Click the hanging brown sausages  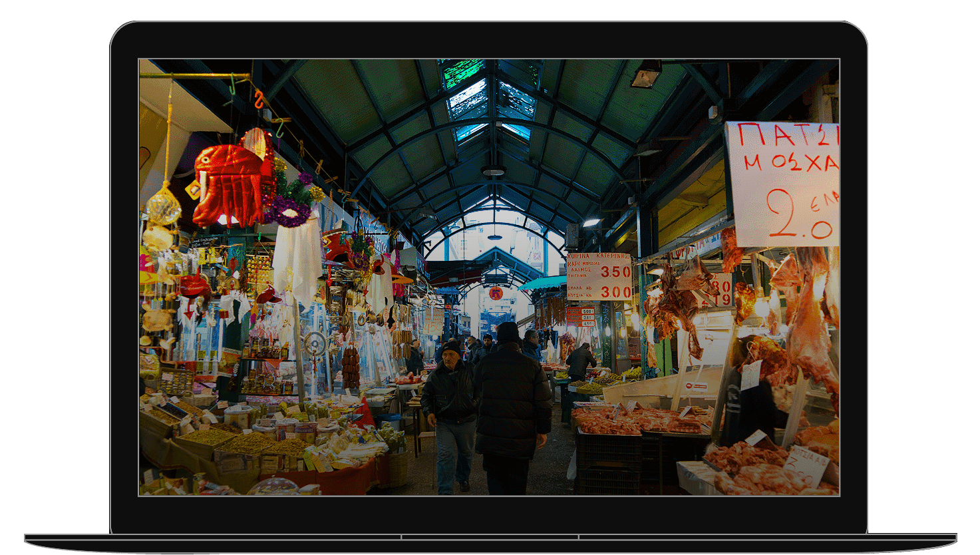click(x=351, y=368)
